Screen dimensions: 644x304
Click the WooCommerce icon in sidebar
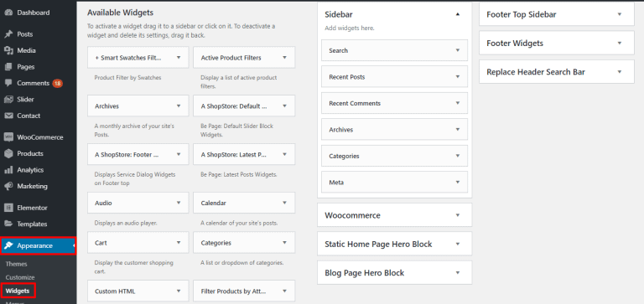pos(8,137)
